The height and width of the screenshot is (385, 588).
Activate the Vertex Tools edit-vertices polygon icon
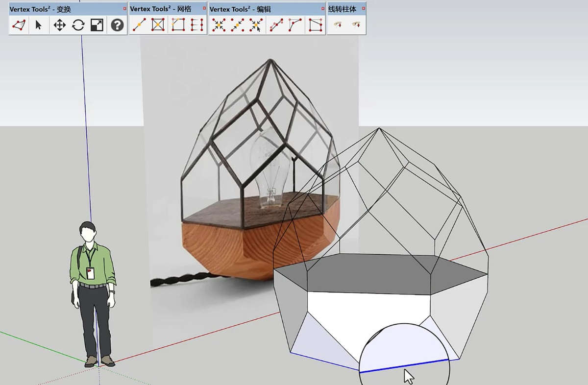coord(19,25)
